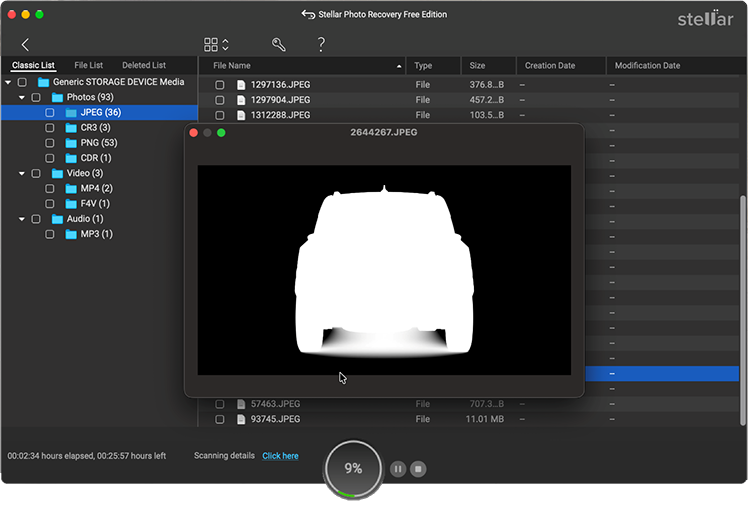The width and height of the screenshot is (750, 505).
Task: Check the Audio (1) checkbox
Action: pyautogui.click(x=36, y=219)
